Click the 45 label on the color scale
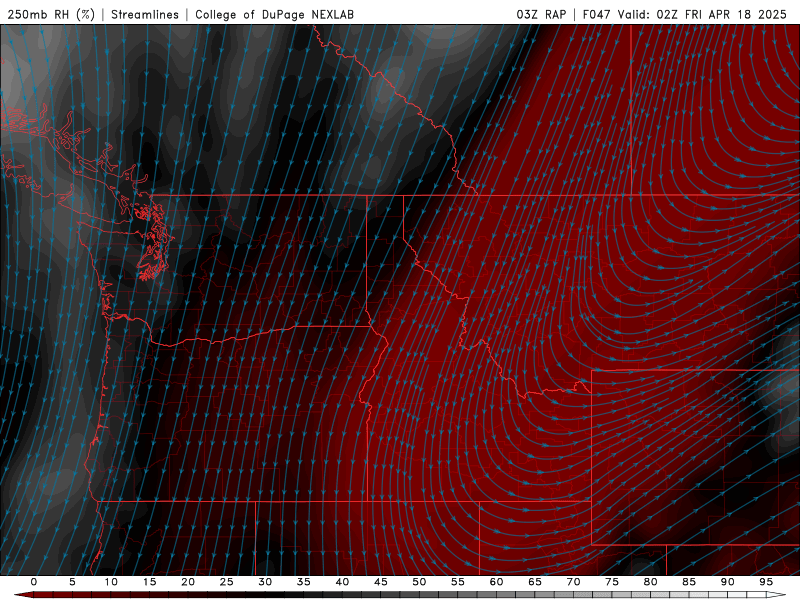 381,582
